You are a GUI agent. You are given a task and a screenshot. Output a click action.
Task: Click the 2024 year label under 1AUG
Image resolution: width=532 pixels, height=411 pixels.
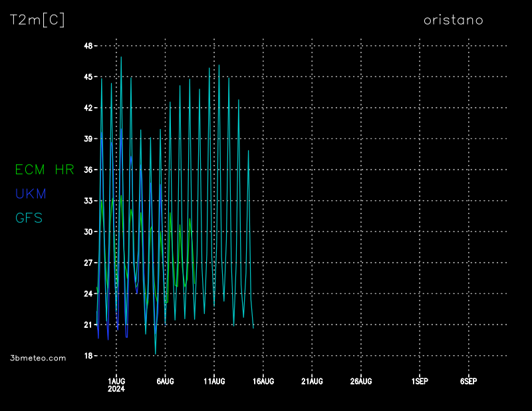[116, 389]
